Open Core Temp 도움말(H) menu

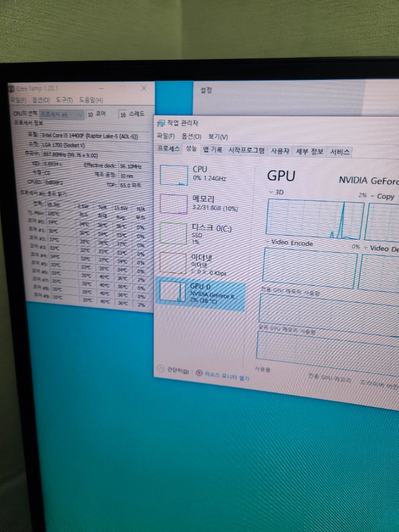click(91, 100)
